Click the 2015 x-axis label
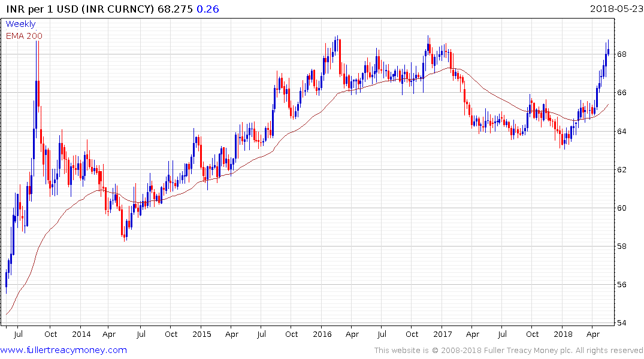 [x=202, y=334]
